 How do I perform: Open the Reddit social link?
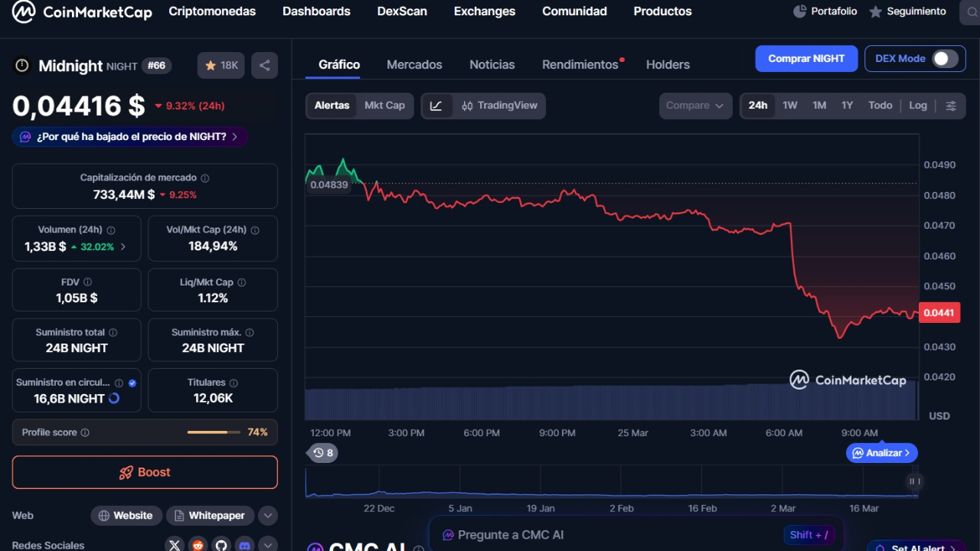tap(198, 545)
